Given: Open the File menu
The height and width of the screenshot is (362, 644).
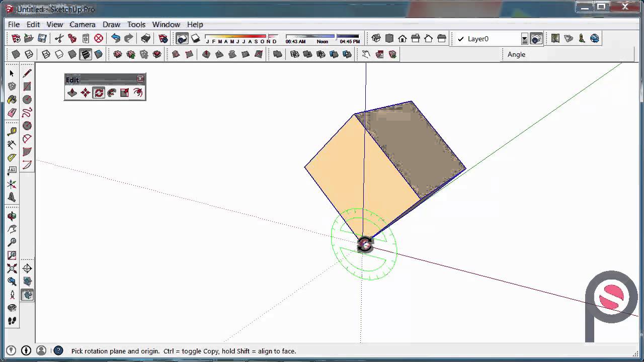Looking at the screenshot, I should [x=14, y=24].
